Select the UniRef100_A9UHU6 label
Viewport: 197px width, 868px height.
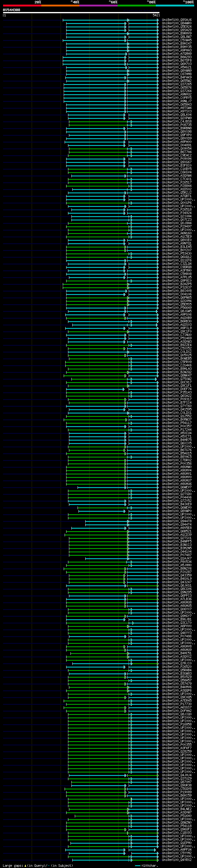coord(177,484)
